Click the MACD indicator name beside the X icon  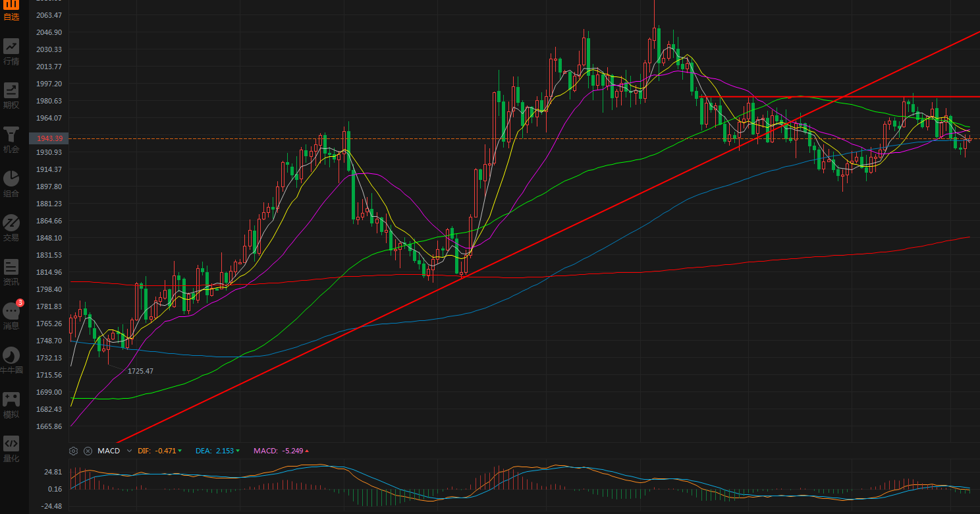109,451
